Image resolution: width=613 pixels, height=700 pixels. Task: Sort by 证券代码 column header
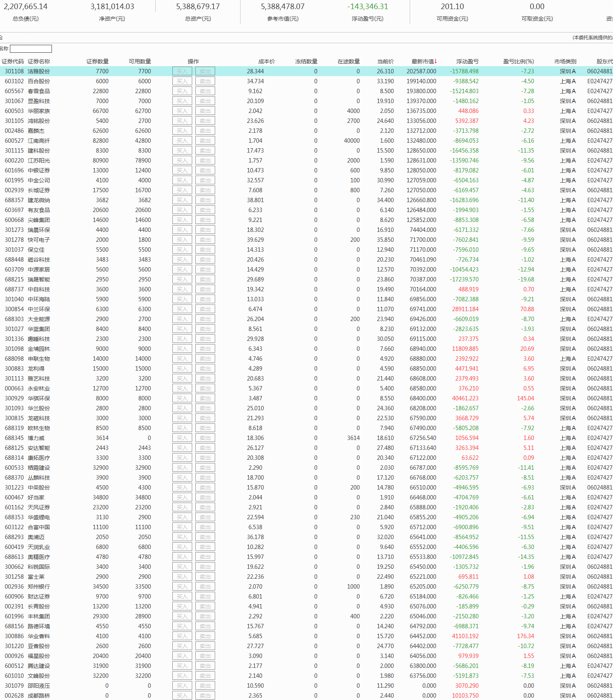(13, 61)
